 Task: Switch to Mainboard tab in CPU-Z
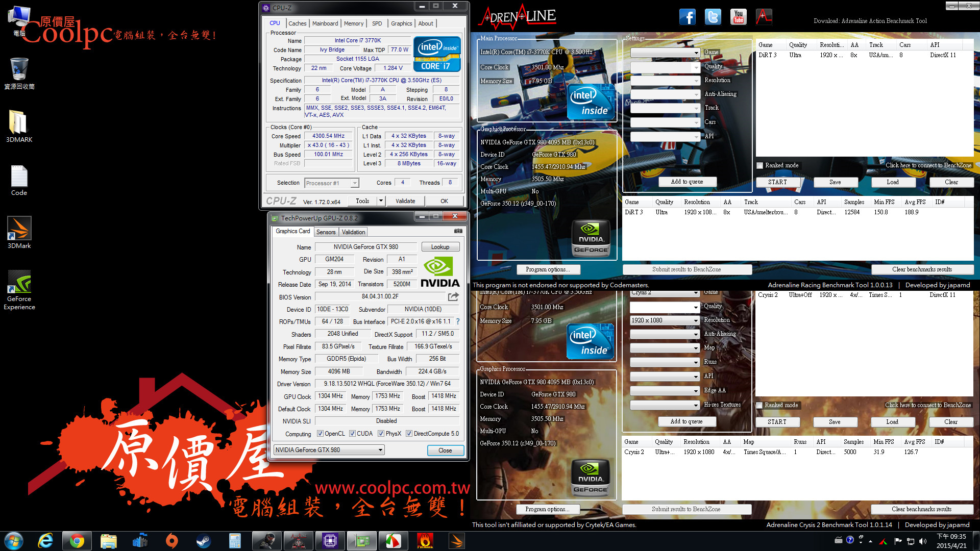click(325, 23)
